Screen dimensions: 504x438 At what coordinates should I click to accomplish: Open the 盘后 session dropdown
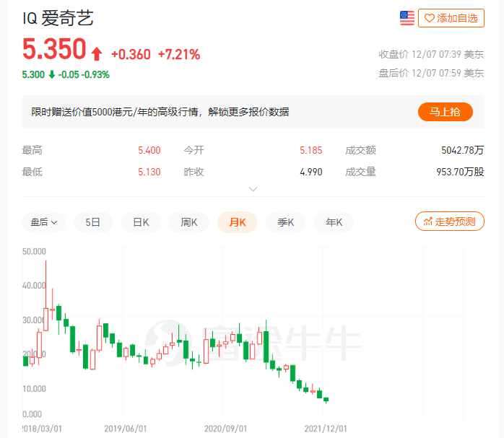(x=44, y=222)
